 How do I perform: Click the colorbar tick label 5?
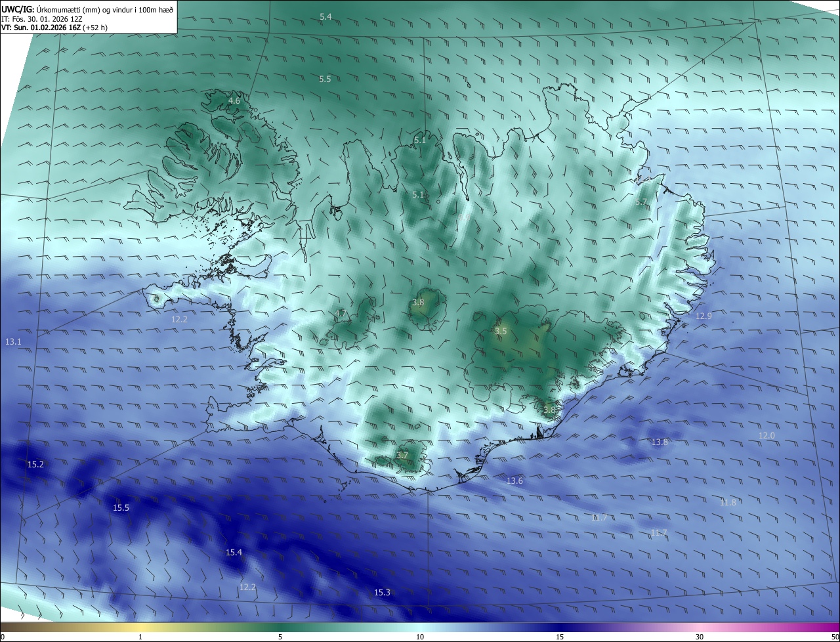click(x=280, y=637)
